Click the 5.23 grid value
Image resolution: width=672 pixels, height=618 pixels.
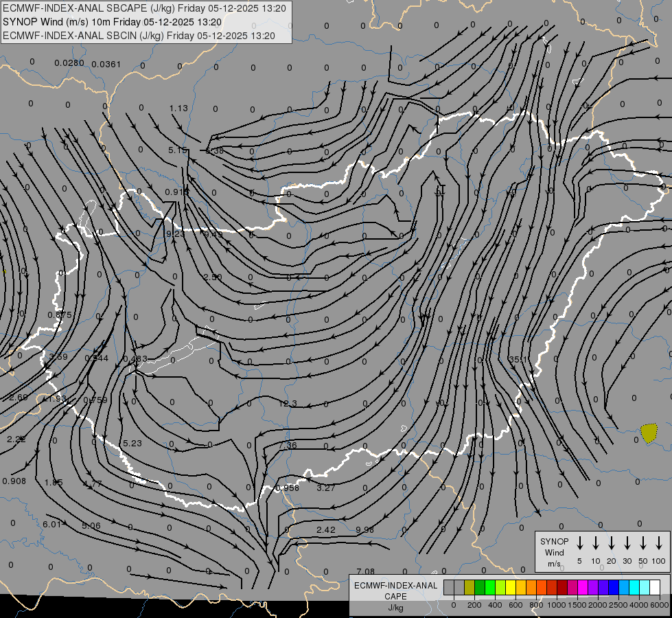[132, 443]
